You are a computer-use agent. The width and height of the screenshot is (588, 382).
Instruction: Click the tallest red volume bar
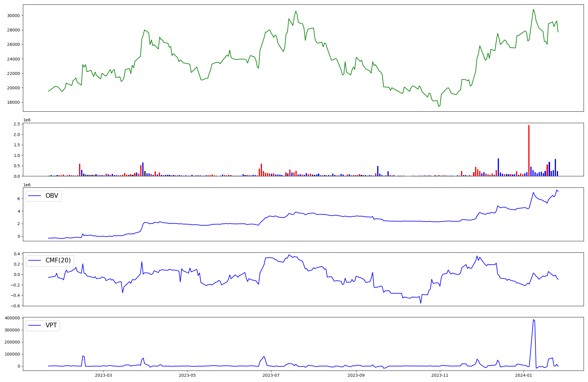(x=529, y=150)
